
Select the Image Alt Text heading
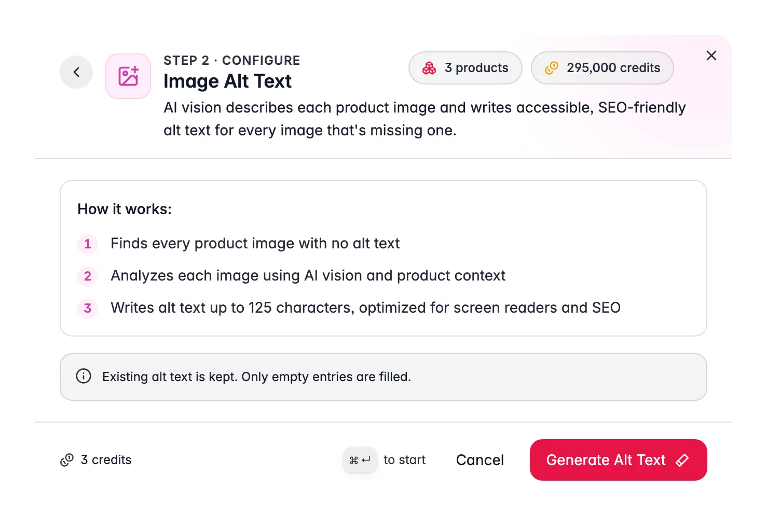227,81
